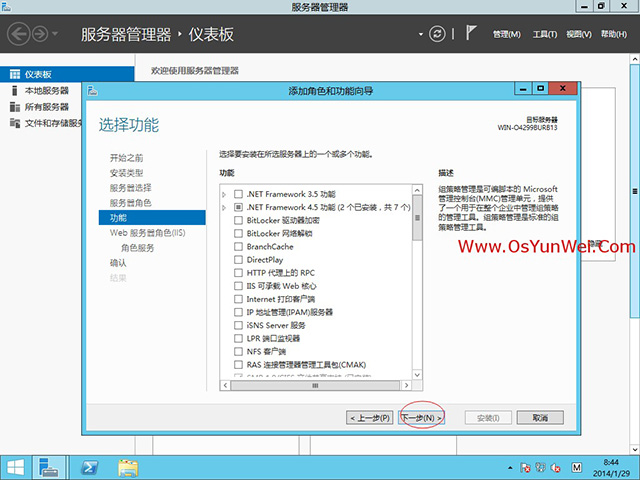640x480 pixels.
Task: Check the BranchCache feature checkbox
Action: (x=238, y=246)
